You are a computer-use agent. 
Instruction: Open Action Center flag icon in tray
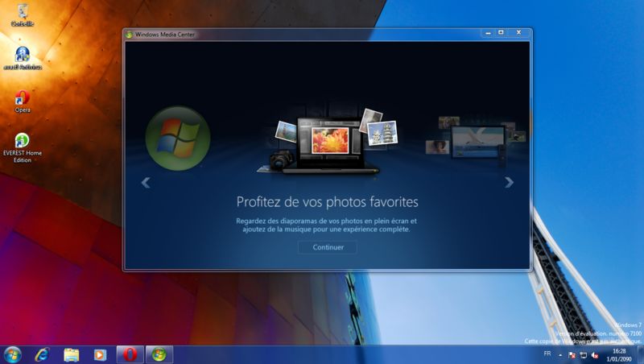[572, 355]
